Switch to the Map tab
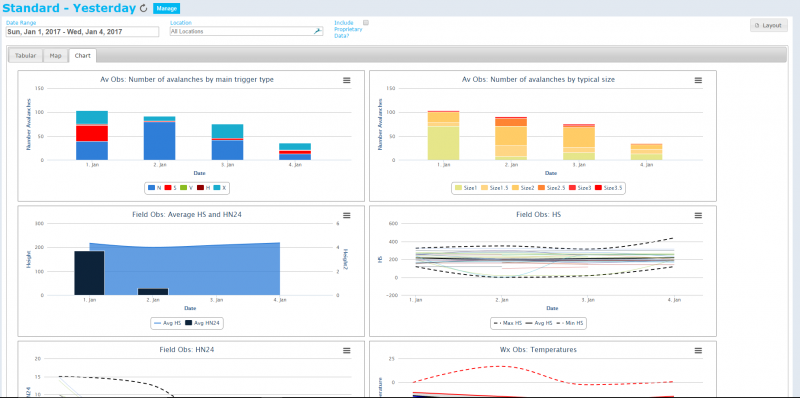The image size is (800, 398). coord(56,56)
